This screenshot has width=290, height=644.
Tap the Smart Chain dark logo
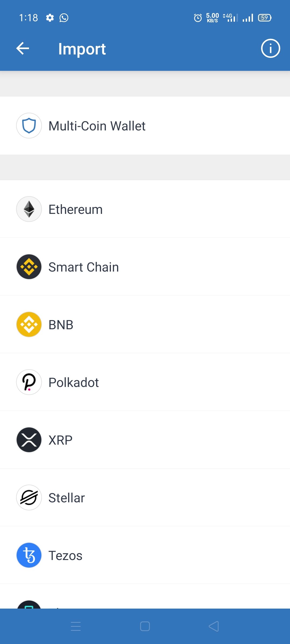point(29,267)
